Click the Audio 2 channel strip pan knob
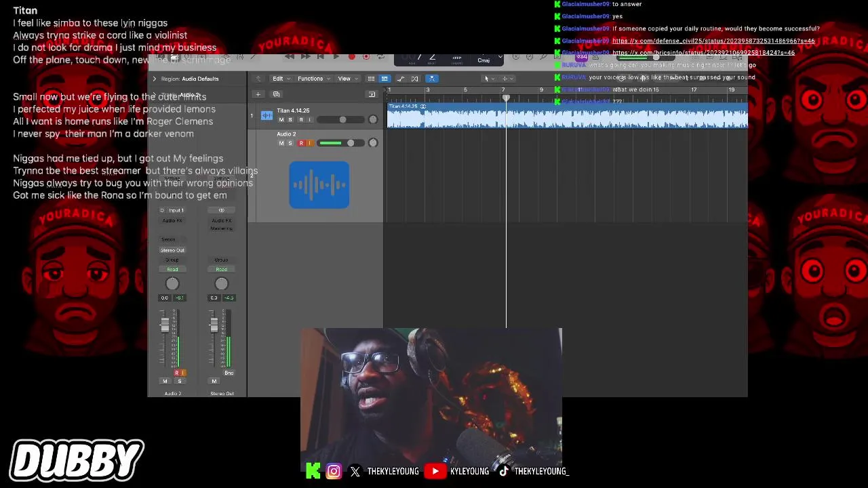868x488 pixels. click(x=172, y=283)
